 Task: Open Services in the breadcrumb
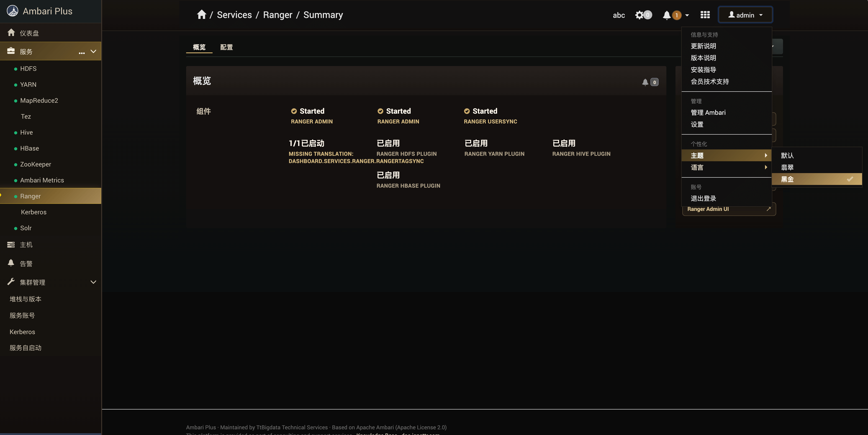click(234, 15)
